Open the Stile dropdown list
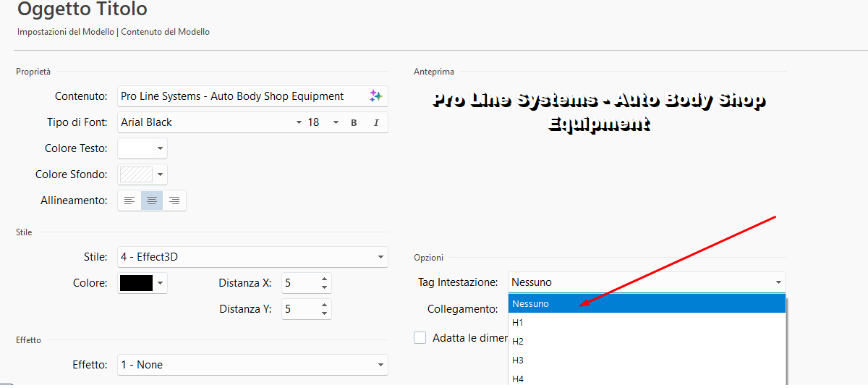The height and width of the screenshot is (388, 868). click(380, 257)
